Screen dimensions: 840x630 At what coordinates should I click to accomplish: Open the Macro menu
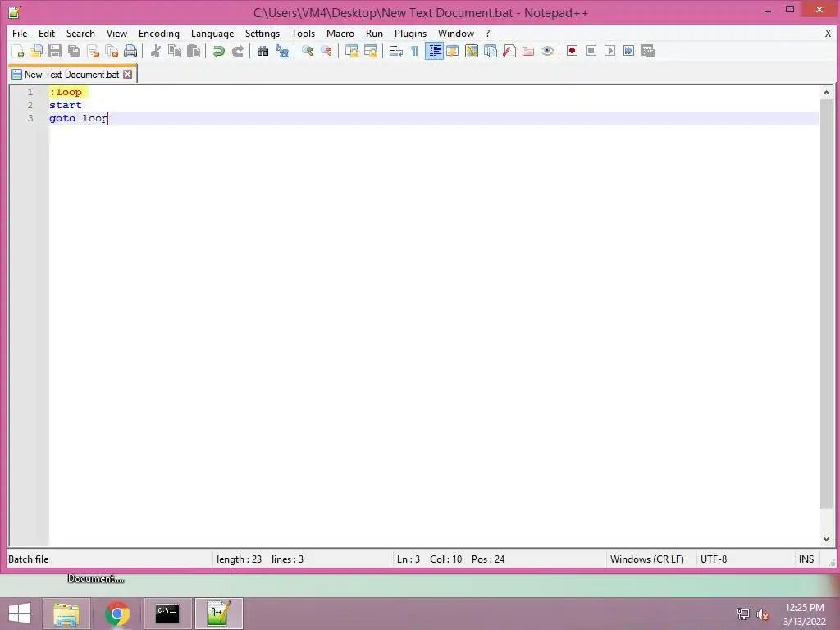click(340, 33)
